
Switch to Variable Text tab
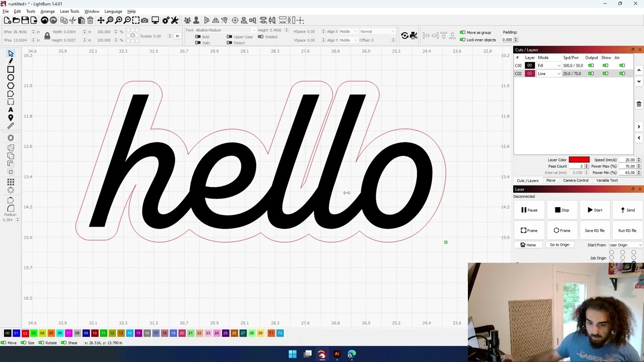point(607,180)
